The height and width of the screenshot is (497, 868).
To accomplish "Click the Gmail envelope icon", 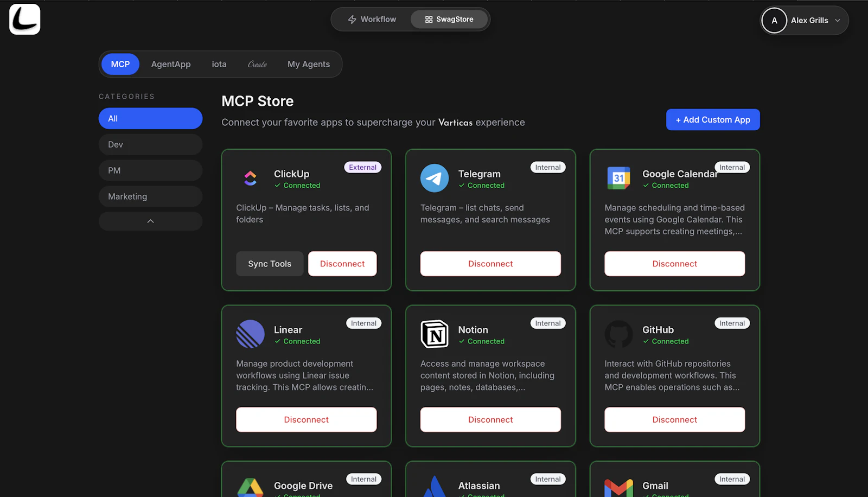I will 618,488.
